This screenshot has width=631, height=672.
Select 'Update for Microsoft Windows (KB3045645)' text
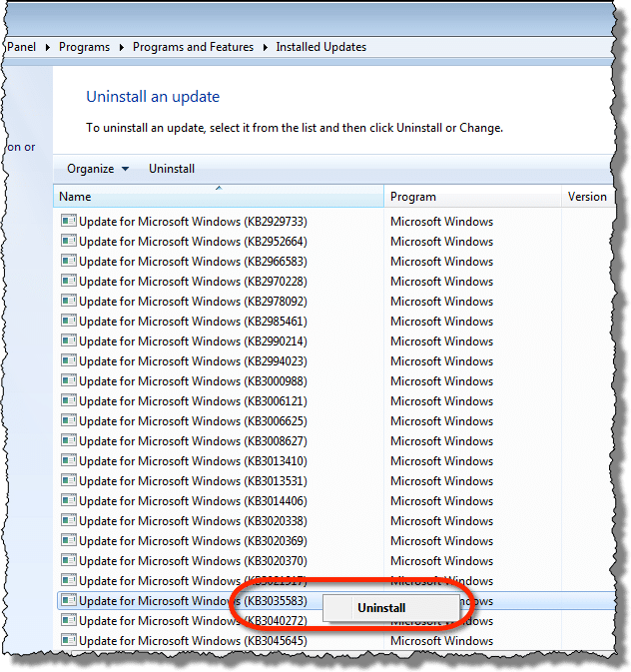point(193,641)
